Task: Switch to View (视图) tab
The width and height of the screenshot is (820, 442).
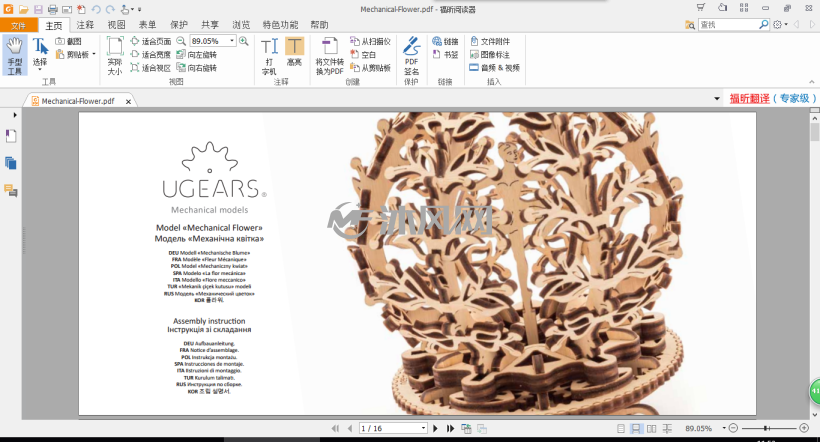Action: pos(117,25)
